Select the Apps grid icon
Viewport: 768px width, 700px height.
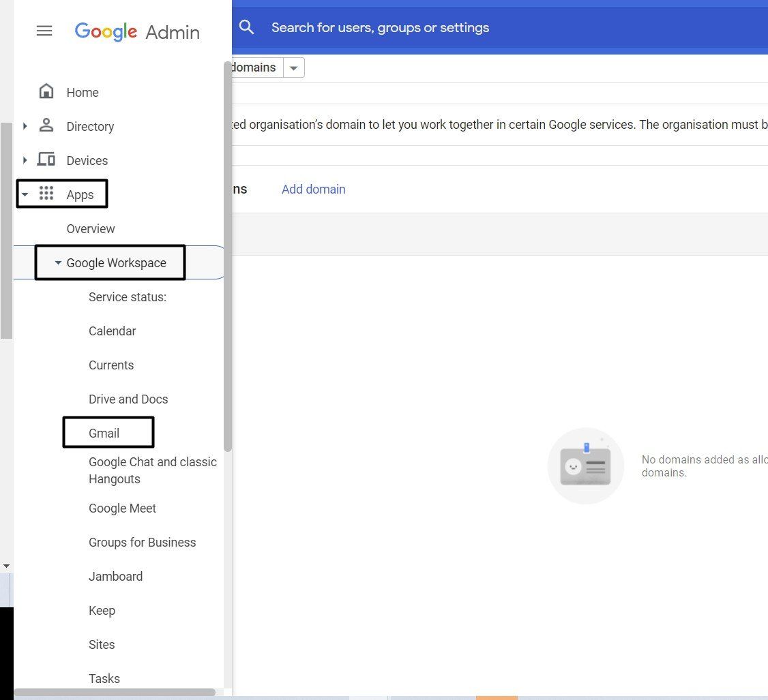pos(46,194)
